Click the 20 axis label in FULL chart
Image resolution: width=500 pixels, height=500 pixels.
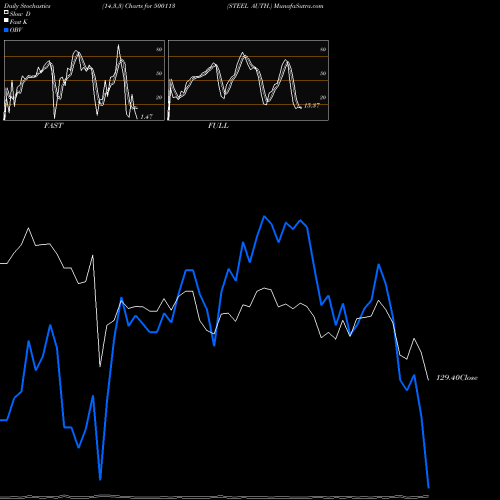point(323,97)
